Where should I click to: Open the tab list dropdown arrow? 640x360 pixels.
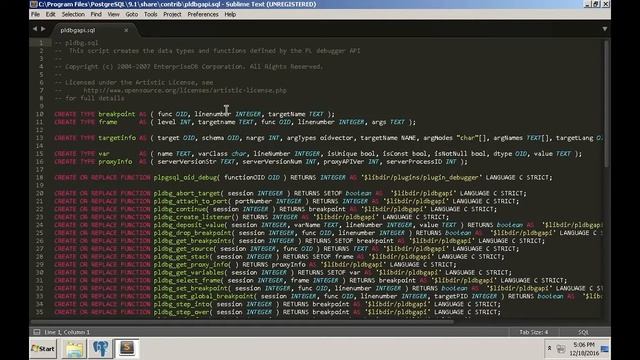click(604, 29)
